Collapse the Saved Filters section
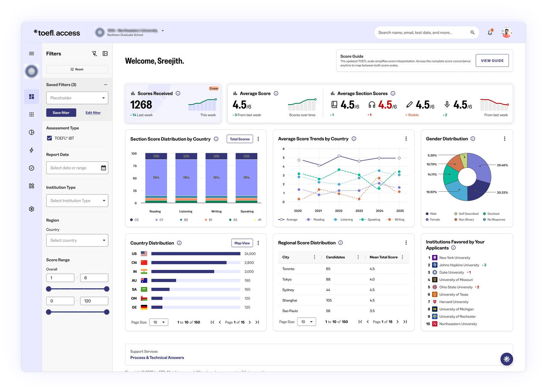This screenshot has height=392, width=547. [106, 85]
